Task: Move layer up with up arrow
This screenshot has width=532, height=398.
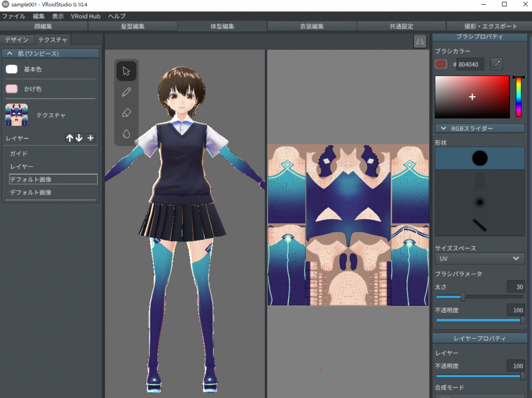Action: tap(70, 138)
